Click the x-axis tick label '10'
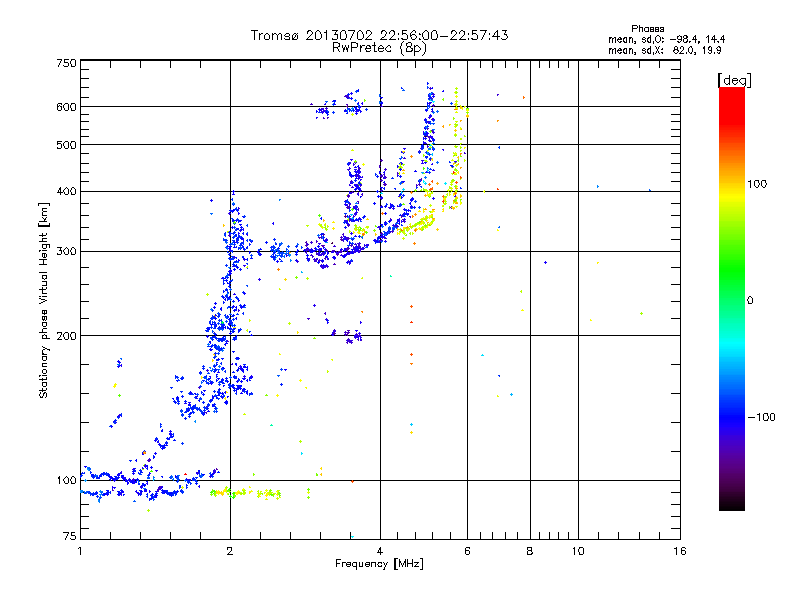Image resolution: width=800 pixels, height=600 pixels. (578, 551)
